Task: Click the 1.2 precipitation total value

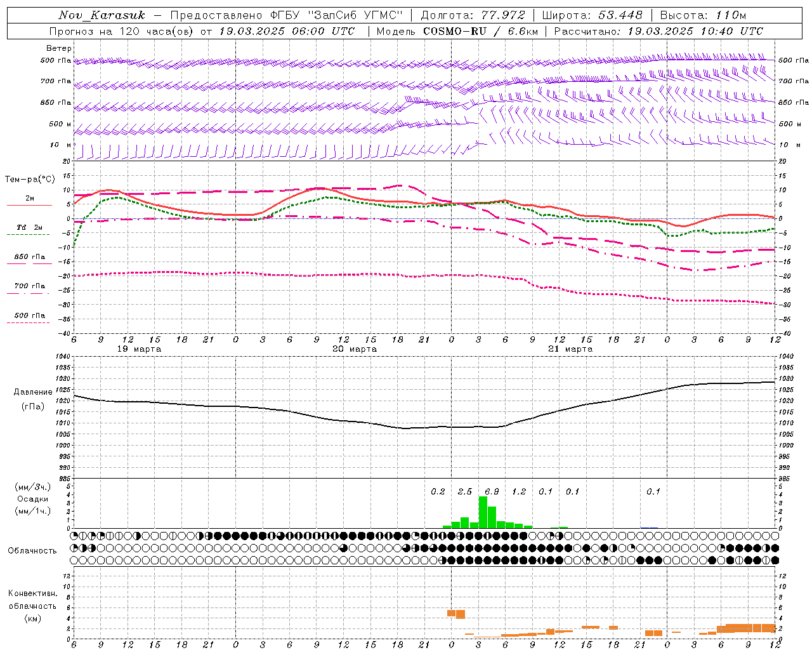Action: click(519, 491)
